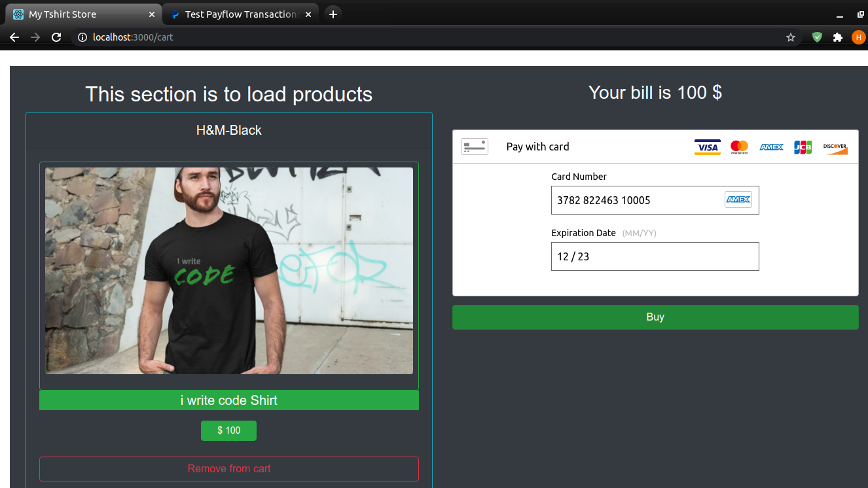Screen dimensions: 868x488
Task: Click the JCB card logo
Action: coord(803,147)
